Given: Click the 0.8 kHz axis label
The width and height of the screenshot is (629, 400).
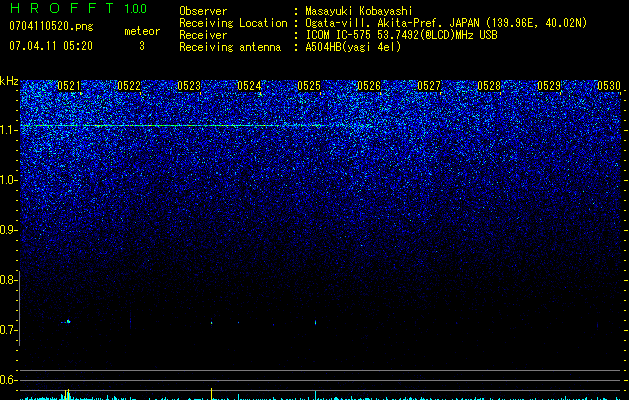Looking at the screenshot, I should click(x=8, y=280).
